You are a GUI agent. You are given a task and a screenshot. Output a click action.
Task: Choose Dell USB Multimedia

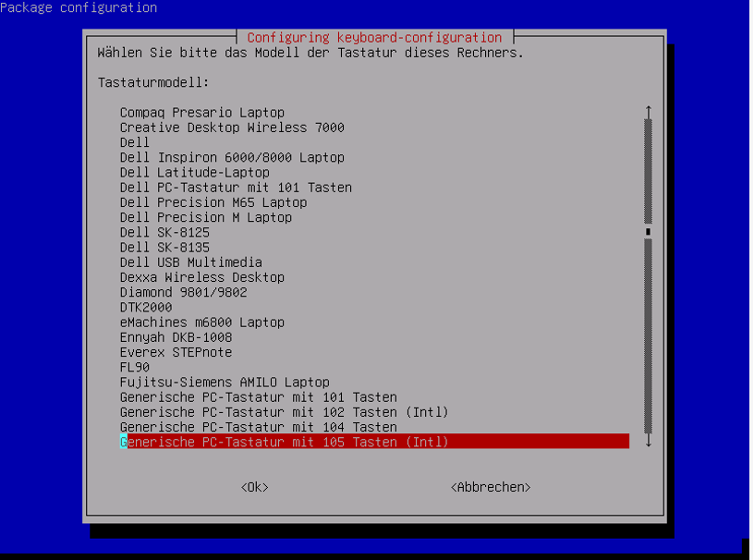point(191,262)
